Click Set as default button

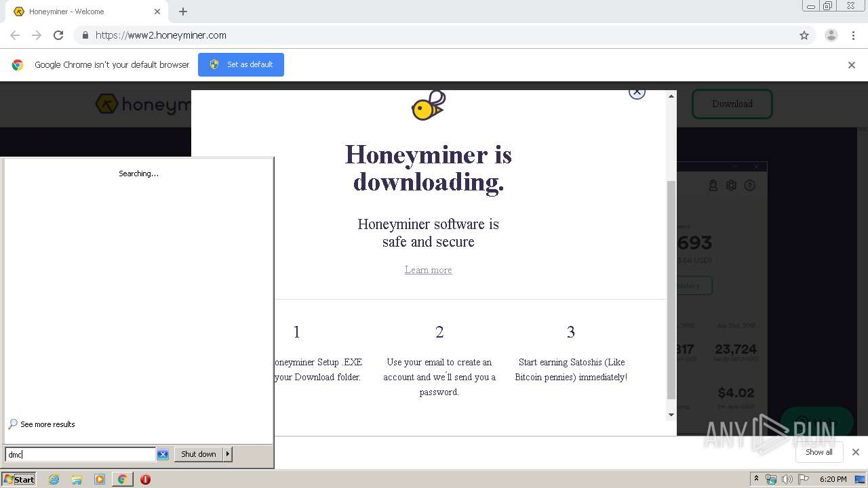[x=241, y=64]
